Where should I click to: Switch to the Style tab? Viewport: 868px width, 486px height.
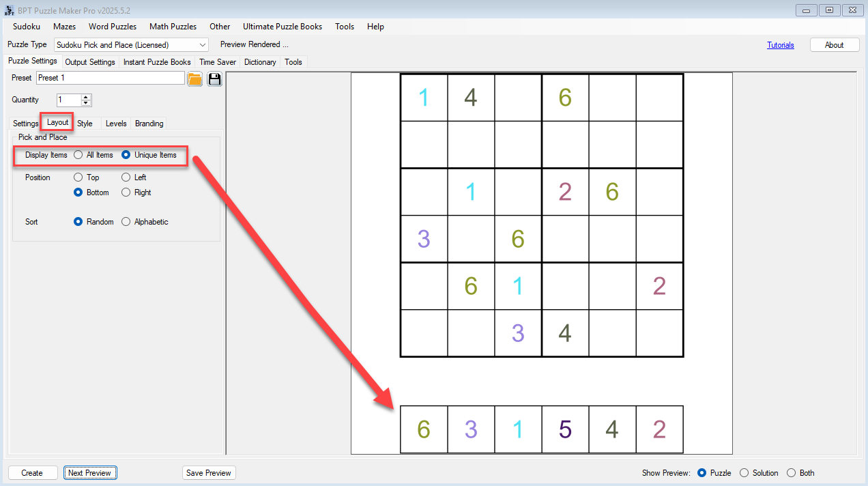coord(85,124)
